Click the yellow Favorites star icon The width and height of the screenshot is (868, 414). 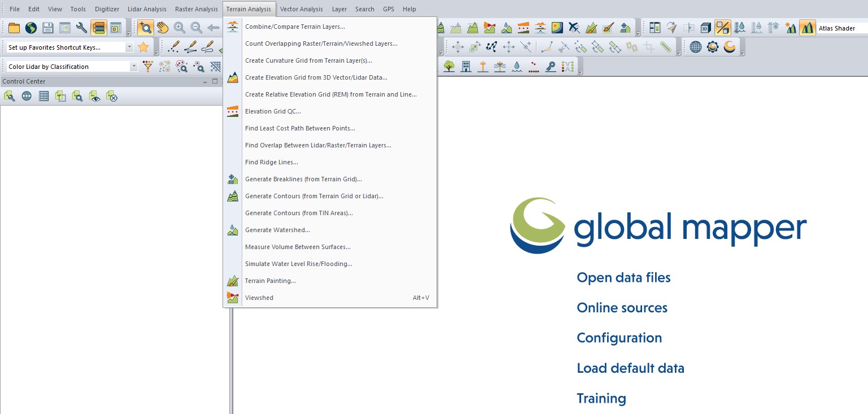(143, 47)
